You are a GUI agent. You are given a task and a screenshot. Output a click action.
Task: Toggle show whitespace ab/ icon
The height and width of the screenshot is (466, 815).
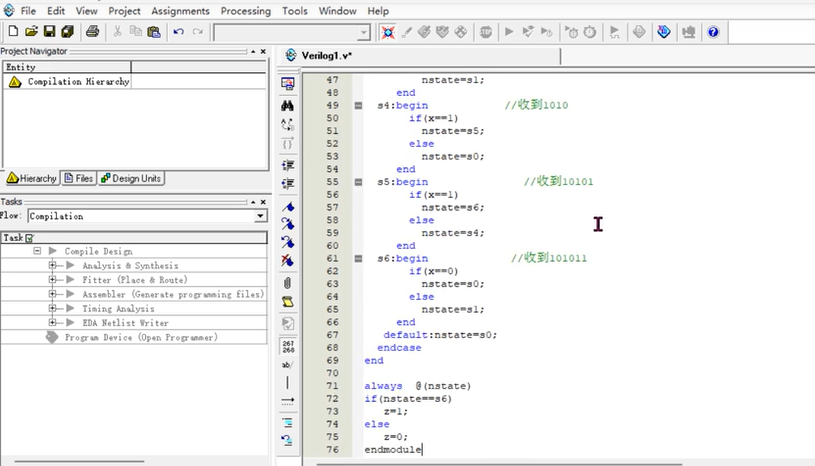coord(287,365)
